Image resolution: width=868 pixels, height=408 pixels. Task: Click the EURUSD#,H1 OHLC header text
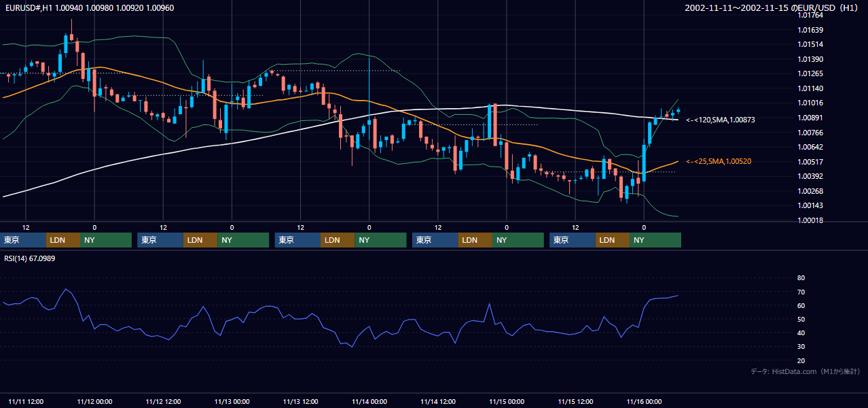[89, 8]
